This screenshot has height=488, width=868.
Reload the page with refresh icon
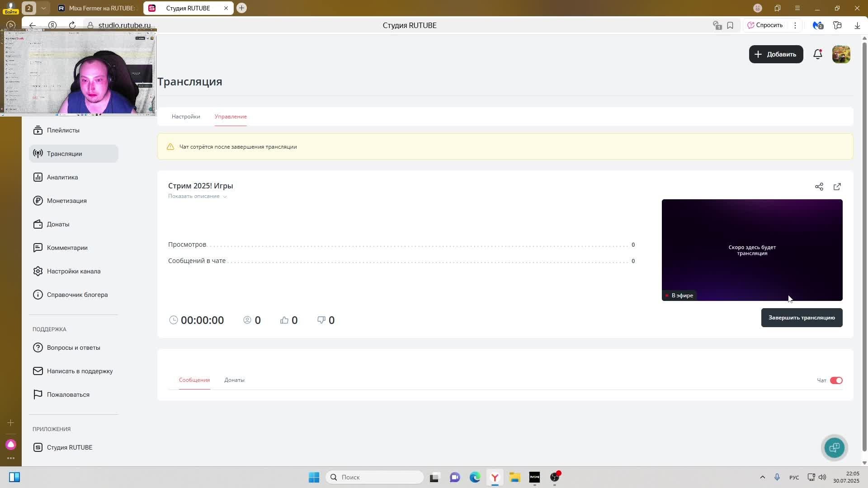coord(72,25)
